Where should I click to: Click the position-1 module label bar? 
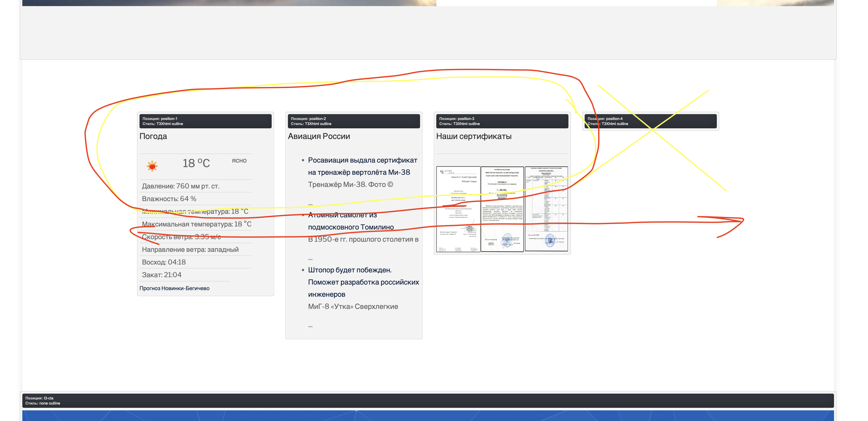(x=205, y=121)
